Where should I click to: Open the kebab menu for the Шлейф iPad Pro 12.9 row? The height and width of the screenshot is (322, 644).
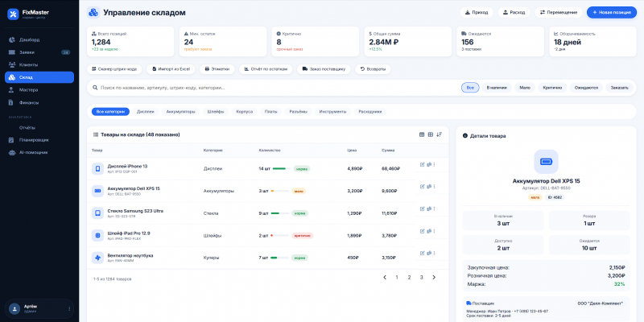click(x=434, y=231)
